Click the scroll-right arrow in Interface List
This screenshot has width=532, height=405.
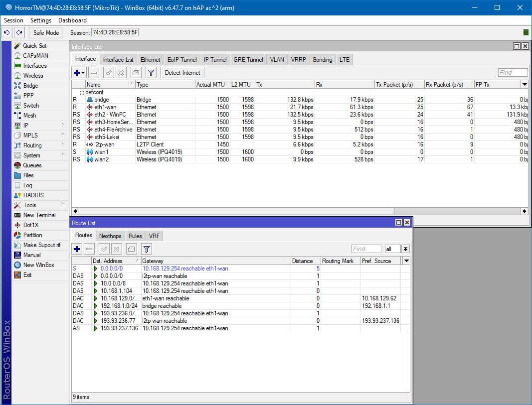[525, 211]
